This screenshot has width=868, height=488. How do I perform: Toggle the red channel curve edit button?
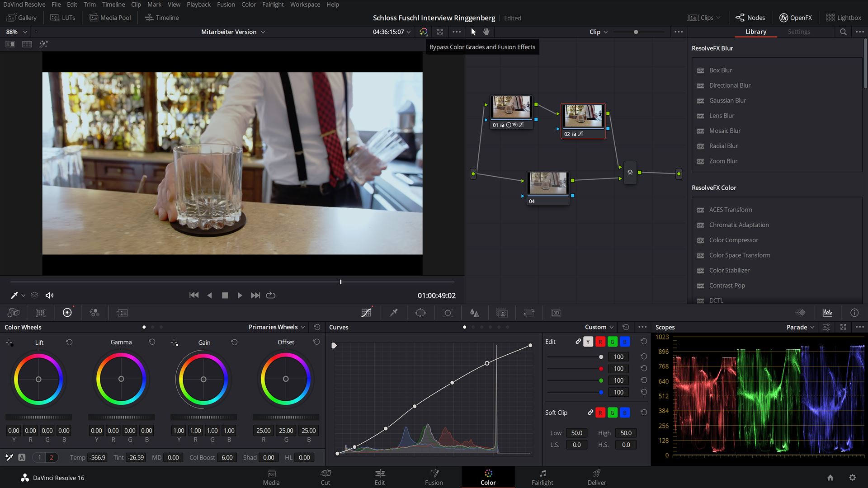tap(600, 342)
